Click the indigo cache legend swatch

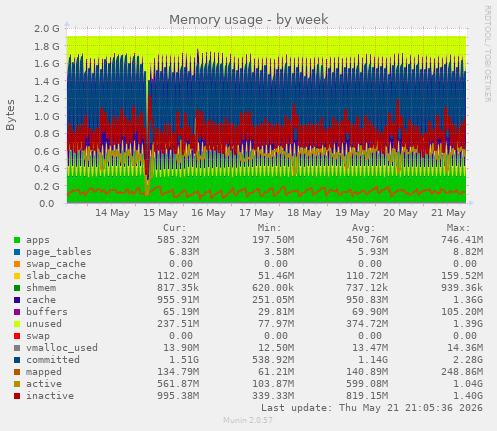tap(17, 300)
